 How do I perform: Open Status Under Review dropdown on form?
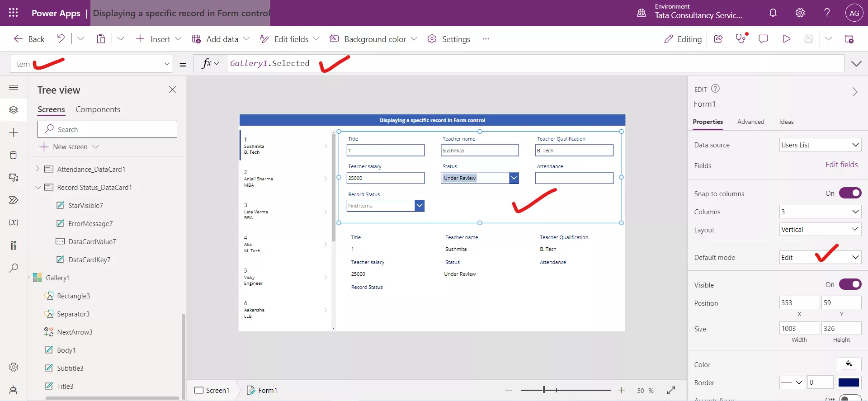[514, 178]
